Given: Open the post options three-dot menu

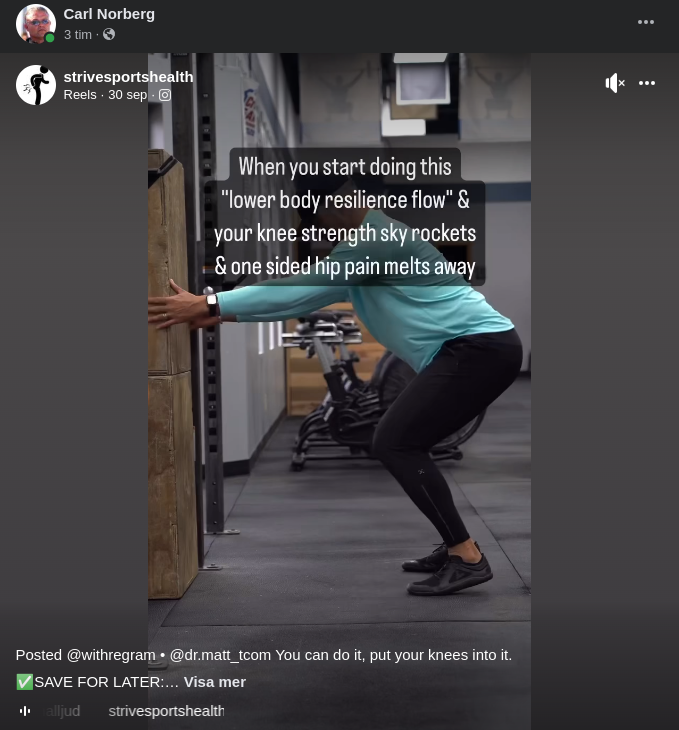Looking at the screenshot, I should [x=646, y=22].
